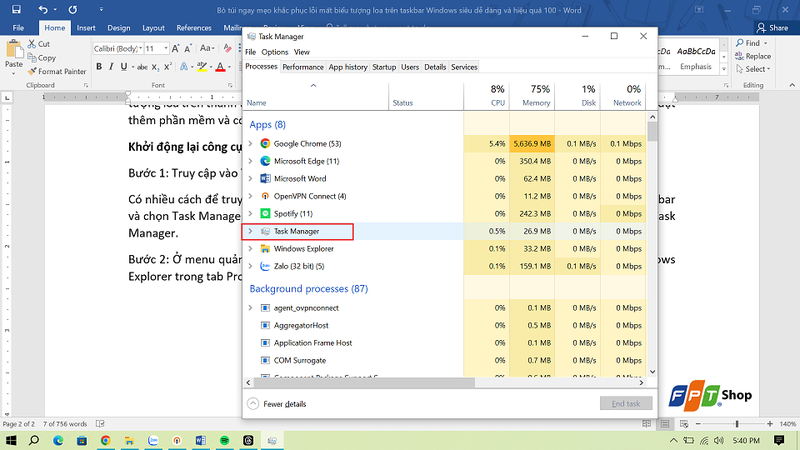The height and width of the screenshot is (450, 800).
Task: Open Options menu in Task Manager
Action: point(274,52)
